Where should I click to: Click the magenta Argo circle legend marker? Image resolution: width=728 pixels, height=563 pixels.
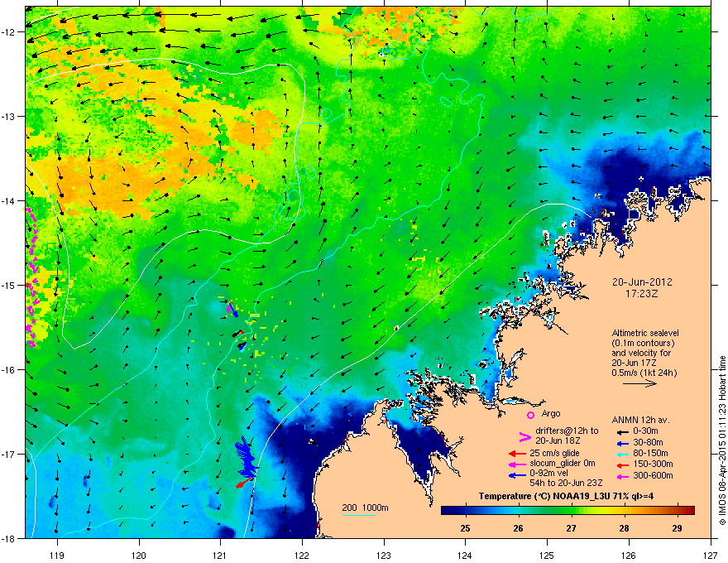click(x=530, y=415)
